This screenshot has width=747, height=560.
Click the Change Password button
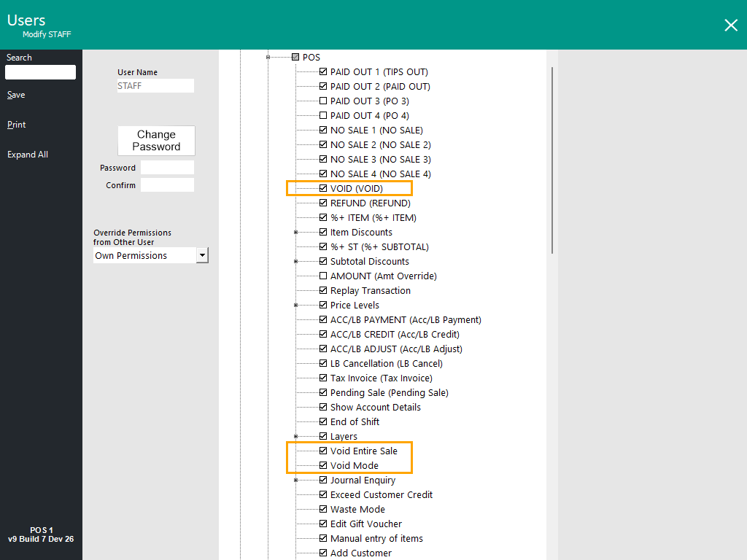[156, 141]
